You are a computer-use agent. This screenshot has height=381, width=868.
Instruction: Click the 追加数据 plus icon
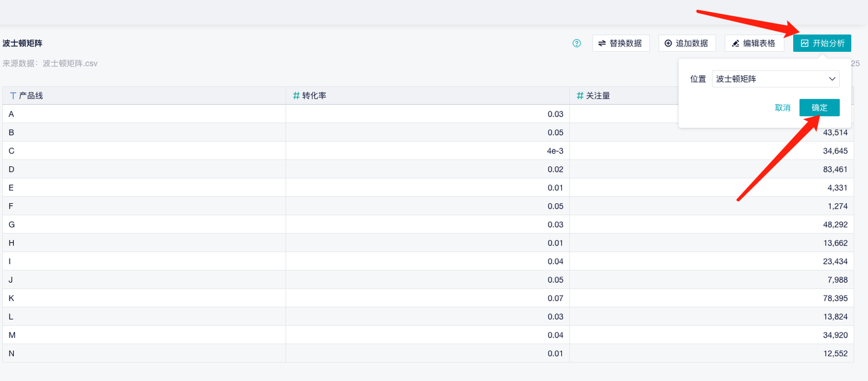[668, 43]
